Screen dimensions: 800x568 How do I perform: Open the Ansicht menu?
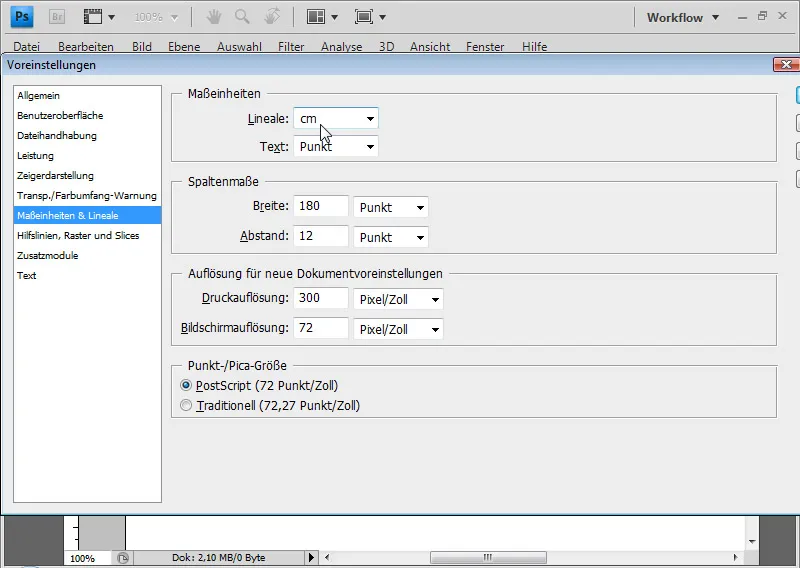click(x=430, y=46)
